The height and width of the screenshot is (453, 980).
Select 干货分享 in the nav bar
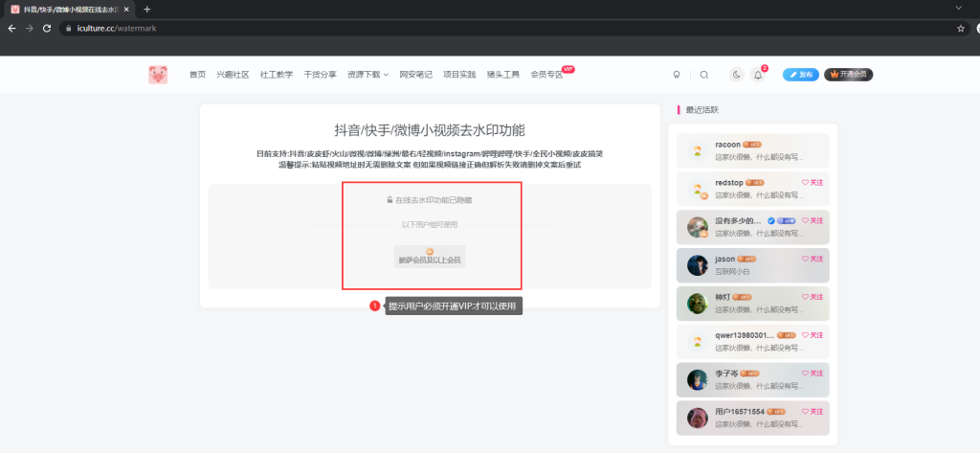tap(320, 75)
